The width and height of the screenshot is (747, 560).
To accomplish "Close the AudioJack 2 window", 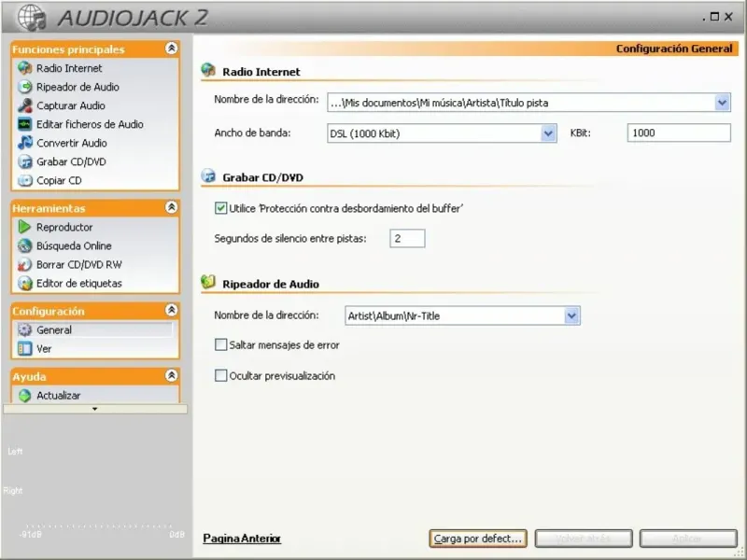I will tap(728, 17).
